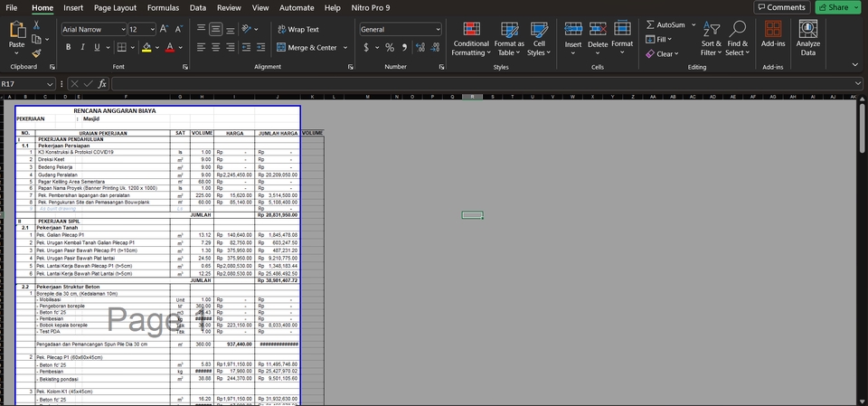This screenshot has height=406, width=868.
Task: Set middle vertical alignment
Action: pos(215,29)
